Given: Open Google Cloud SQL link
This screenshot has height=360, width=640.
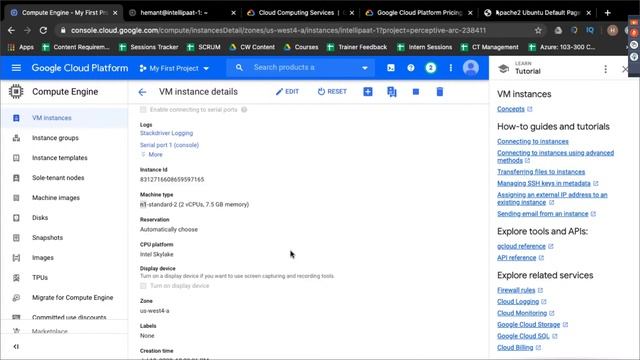Looking at the screenshot, I should click(523, 336).
